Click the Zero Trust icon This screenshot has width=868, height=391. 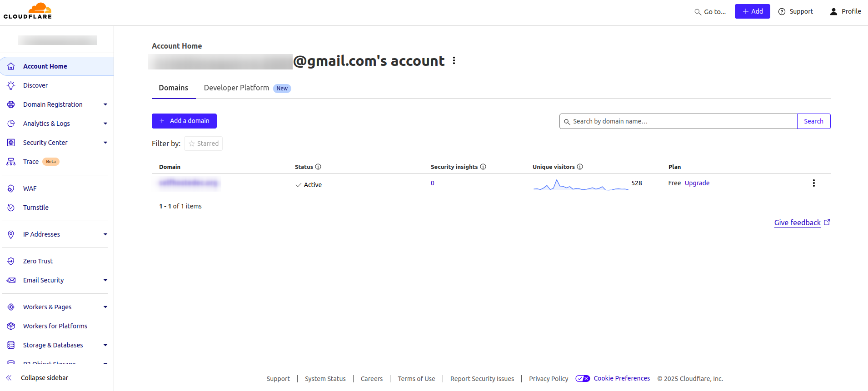(x=11, y=261)
